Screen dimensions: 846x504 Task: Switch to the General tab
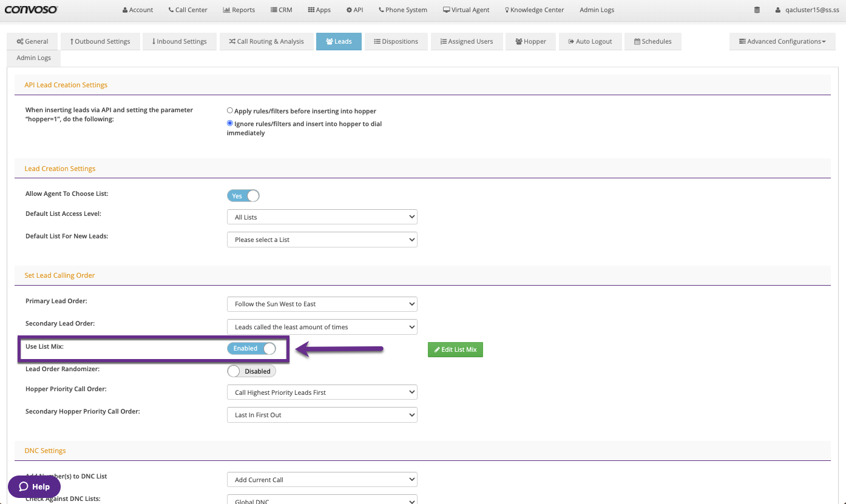[32, 41]
